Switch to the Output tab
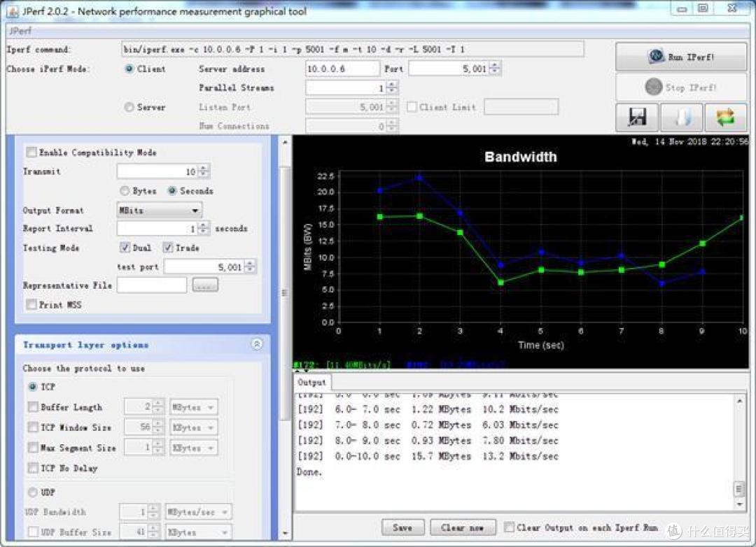The height and width of the screenshot is (547, 756). 312,382
